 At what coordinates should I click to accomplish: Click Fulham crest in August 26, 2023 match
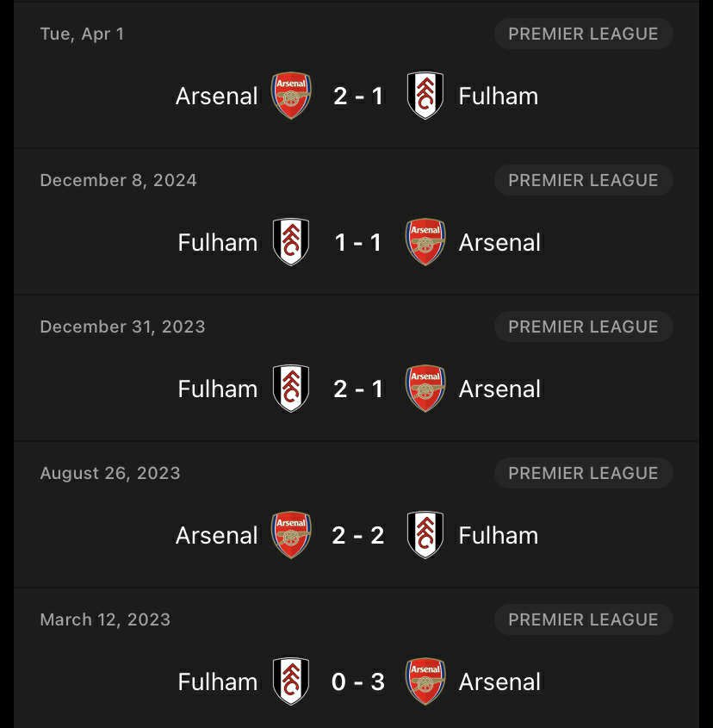tap(425, 535)
